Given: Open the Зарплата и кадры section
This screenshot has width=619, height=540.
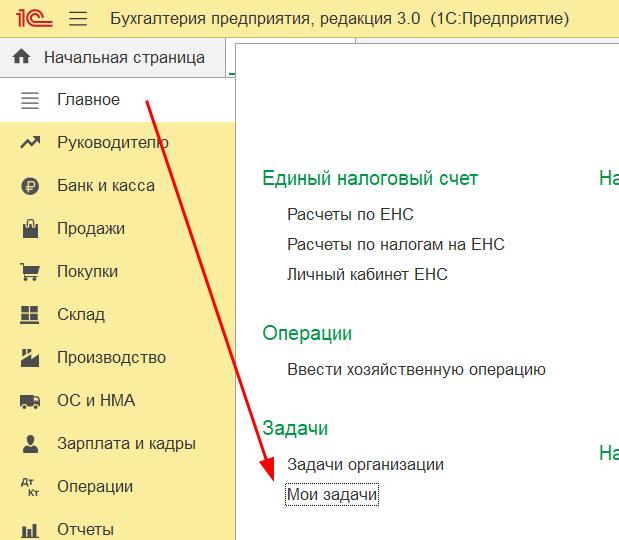Looking at the screenshot, I should tap(126, 444).
